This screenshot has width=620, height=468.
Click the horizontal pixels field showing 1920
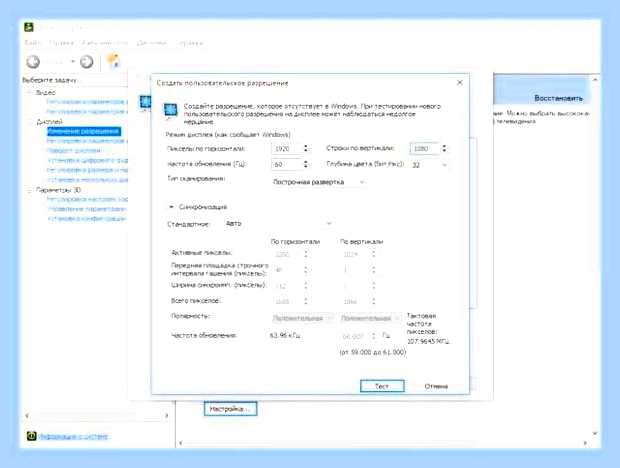pyautogui.click(x=286, y=149)
